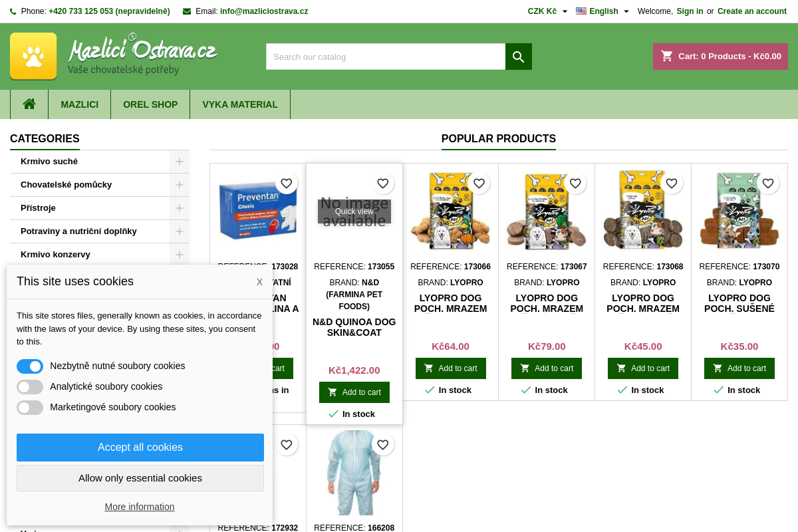Open the reference 173066 Lyopro product image
798x532 pixels.
point(451,211)
